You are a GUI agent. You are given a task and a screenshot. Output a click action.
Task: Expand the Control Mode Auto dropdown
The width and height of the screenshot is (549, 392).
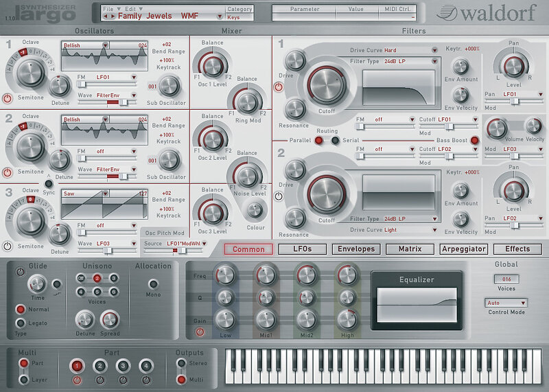(x=523, y=303)
